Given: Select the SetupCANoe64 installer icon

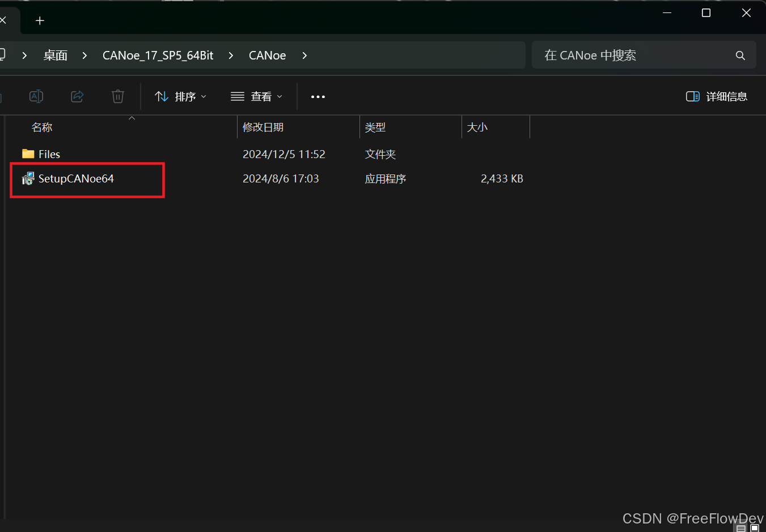Looking at the screenshot, I should click(28, 178).
